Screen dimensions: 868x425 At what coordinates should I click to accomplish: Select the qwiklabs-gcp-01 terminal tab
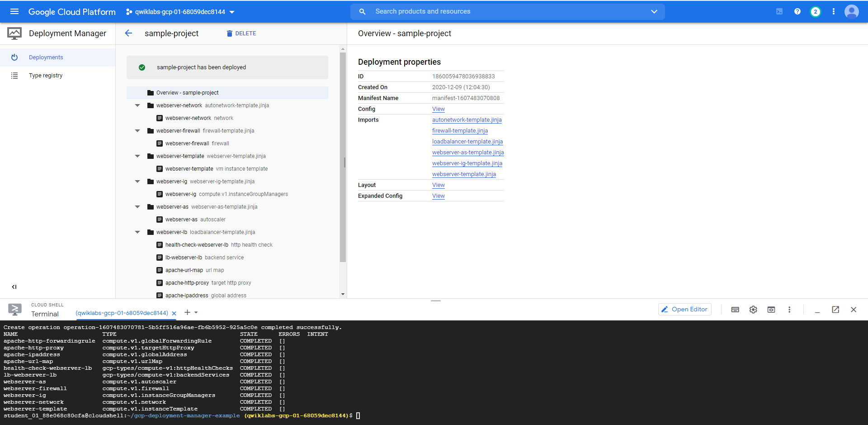point(122,313)
